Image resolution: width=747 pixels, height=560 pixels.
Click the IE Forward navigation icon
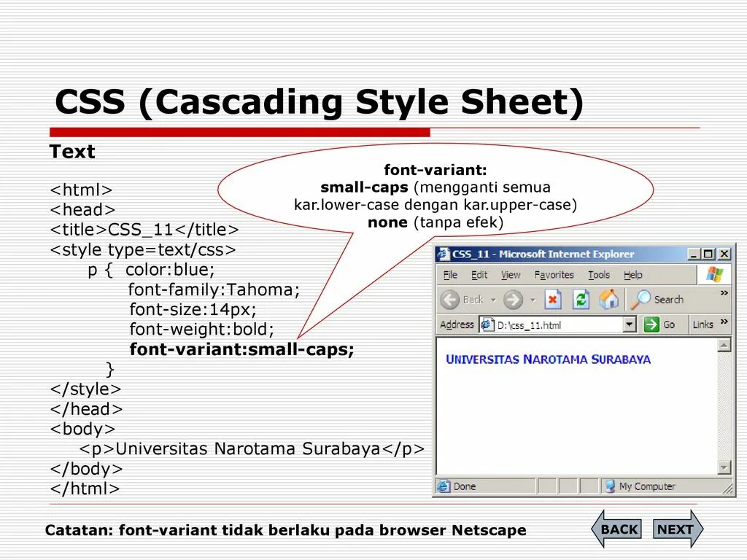pyautogui.click(x=513, y=300)
